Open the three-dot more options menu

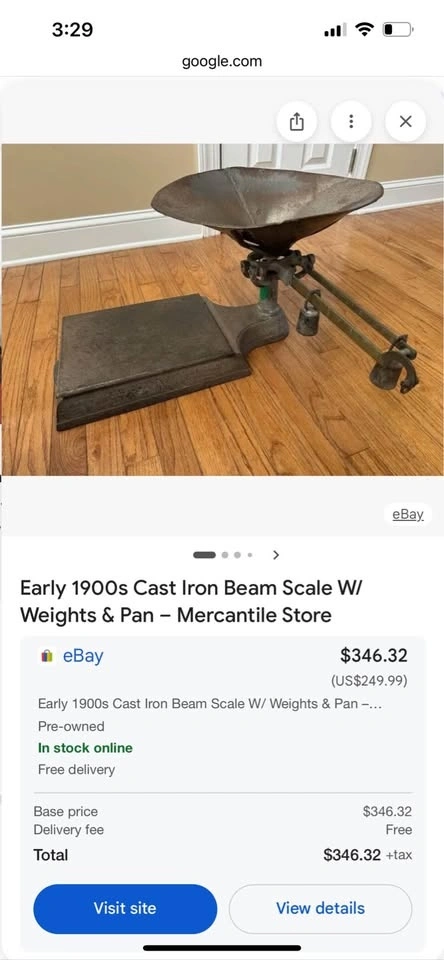pyautogui.click(x=351, y=121)
